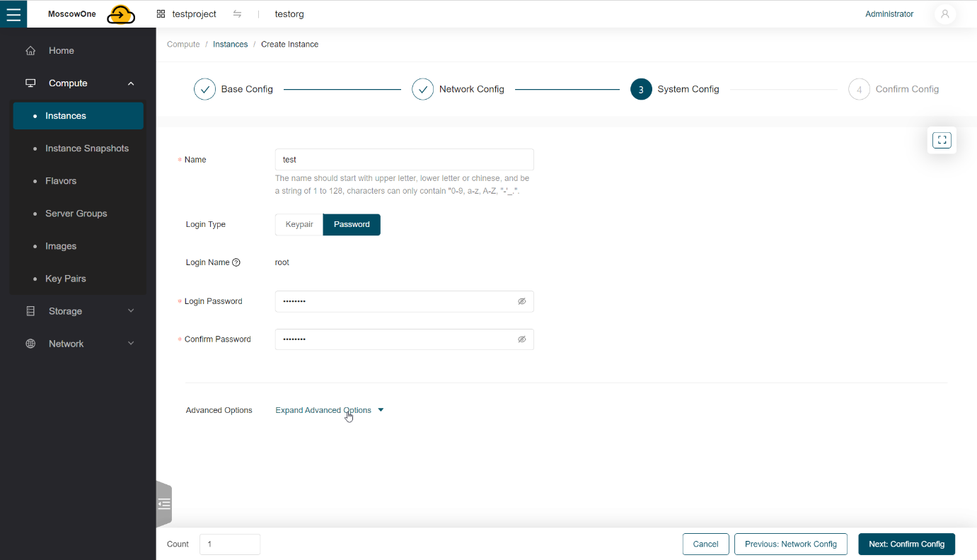Click the hamburger menu icon
This screenshot has height=560, width=977.
(13, 14)
